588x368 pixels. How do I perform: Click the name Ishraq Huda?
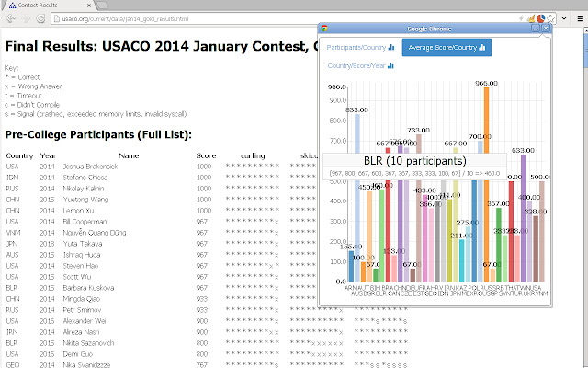click(x=82, y=255)
